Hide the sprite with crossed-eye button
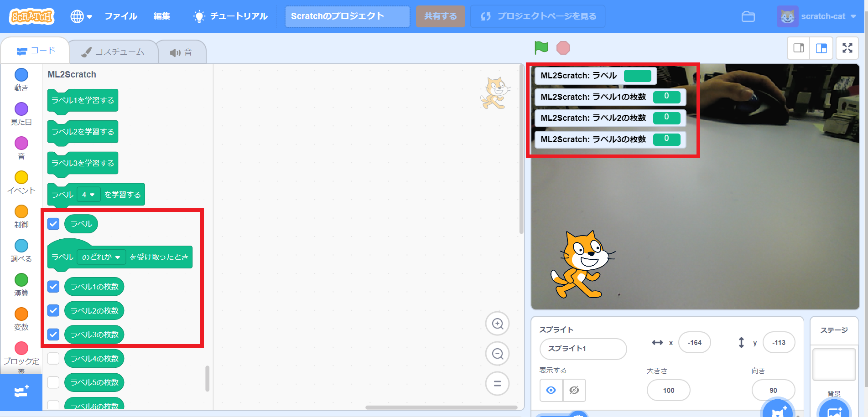Viewport: 868px width, 417px height. [x=574, y=390]
